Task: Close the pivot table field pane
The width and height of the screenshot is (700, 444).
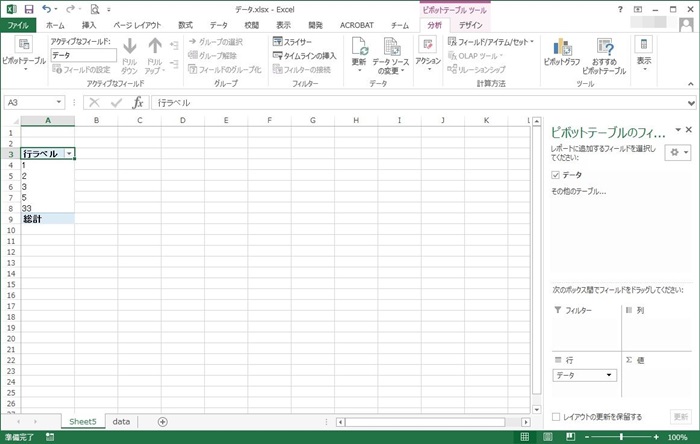Action: pos(689,130)
